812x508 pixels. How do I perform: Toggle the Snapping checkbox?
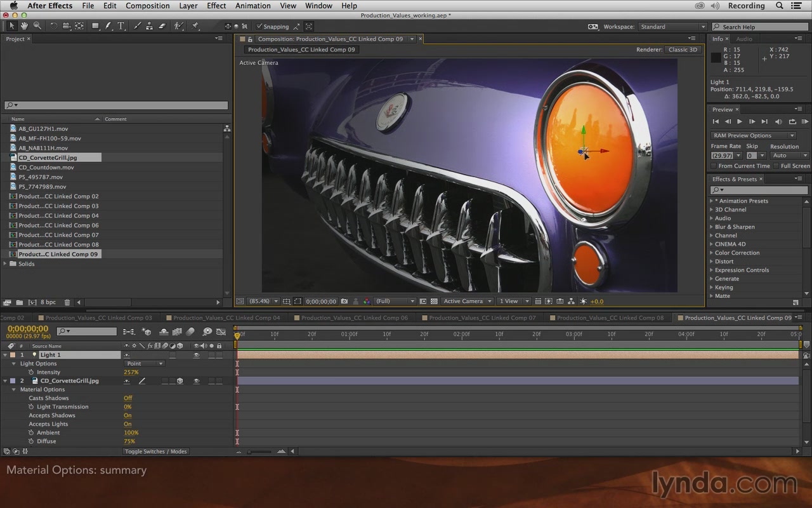point(259,27)
